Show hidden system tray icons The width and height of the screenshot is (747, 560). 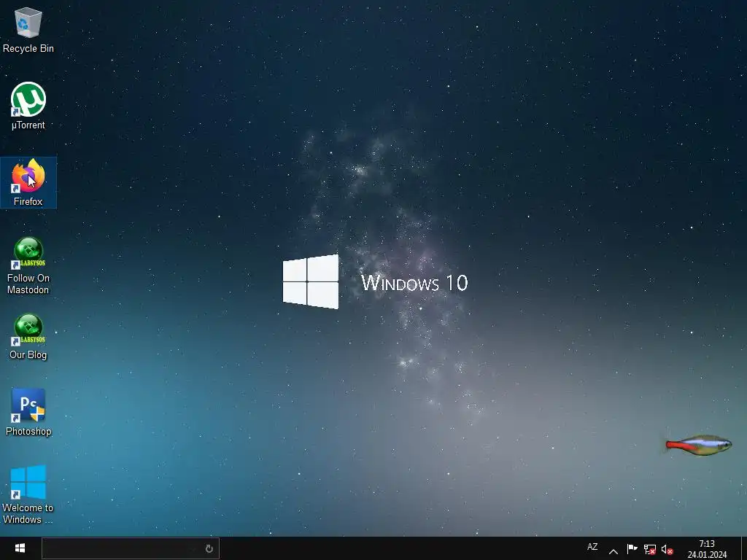click(614, 551)
